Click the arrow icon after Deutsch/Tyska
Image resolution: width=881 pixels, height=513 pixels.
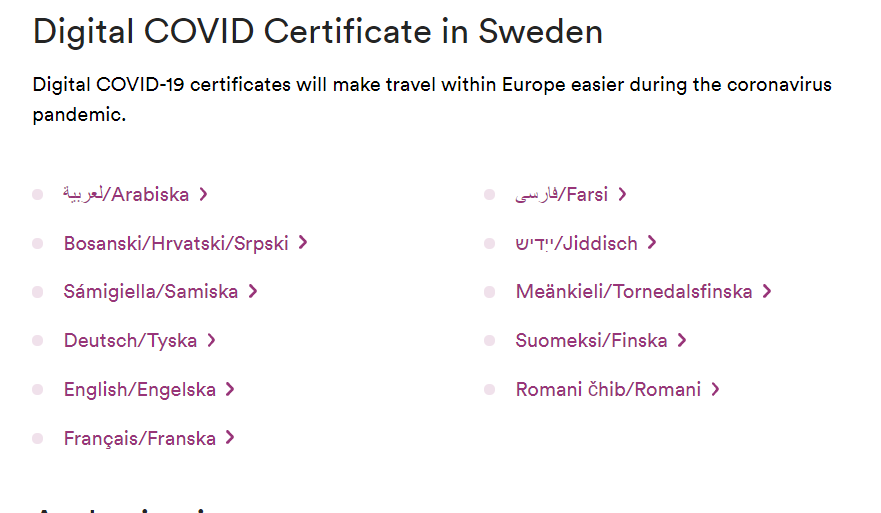pyautogui.click(x=212, y=341)
